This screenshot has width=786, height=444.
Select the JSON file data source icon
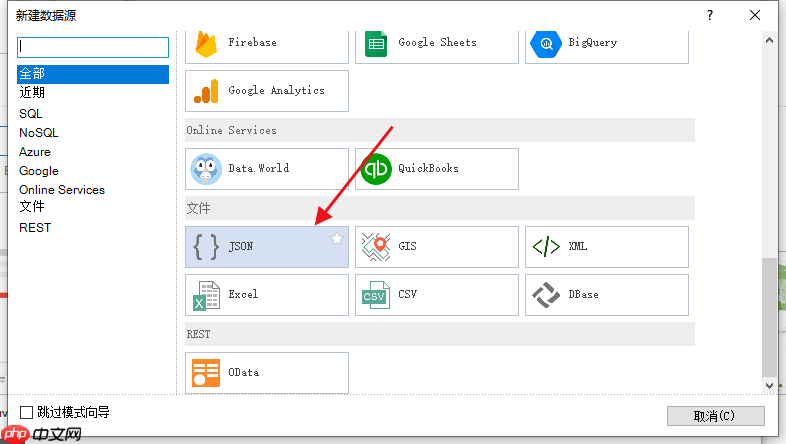206,247
